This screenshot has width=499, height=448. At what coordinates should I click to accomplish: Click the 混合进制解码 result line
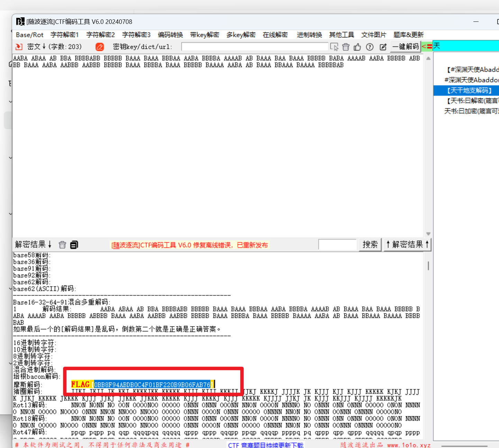34,370
